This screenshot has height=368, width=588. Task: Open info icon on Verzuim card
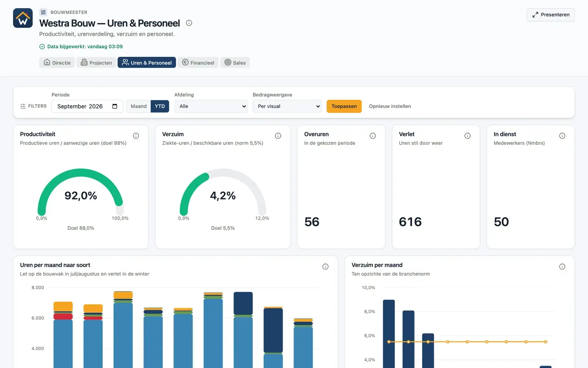tap(278, 136)
